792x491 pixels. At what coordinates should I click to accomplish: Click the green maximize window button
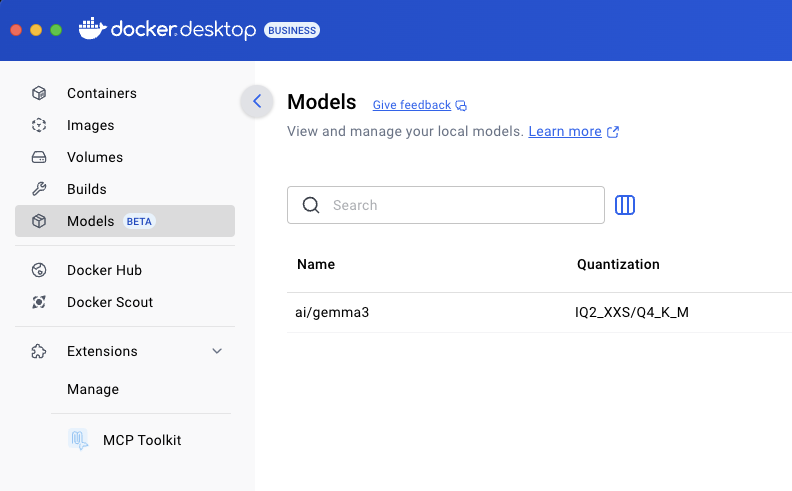[x=56, y=30]
